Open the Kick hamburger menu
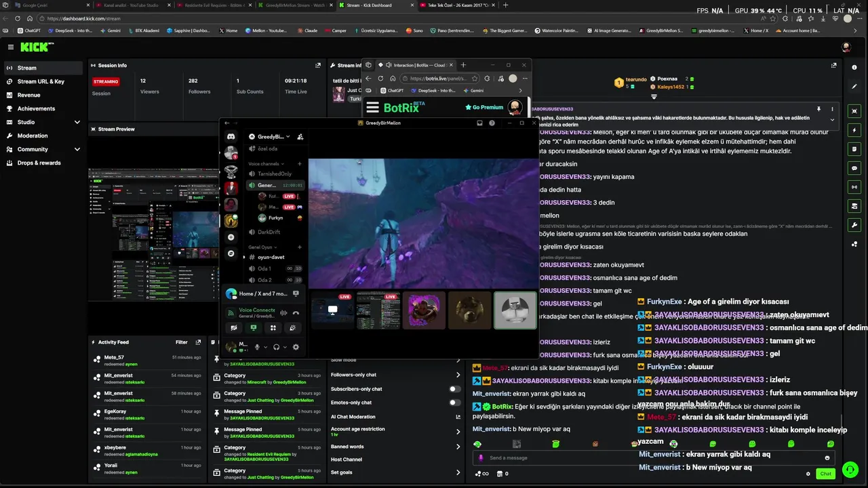 [x=11, y=47]
